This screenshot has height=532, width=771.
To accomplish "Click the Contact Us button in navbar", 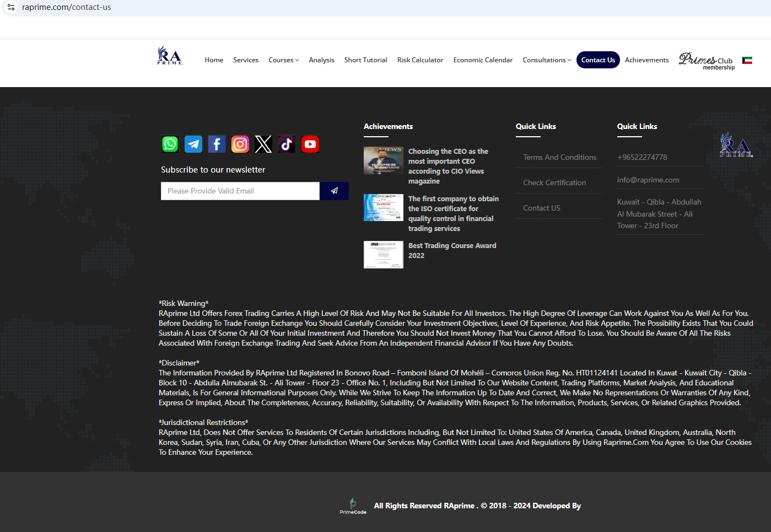I will pyautogui.click(x=598, y=60).
